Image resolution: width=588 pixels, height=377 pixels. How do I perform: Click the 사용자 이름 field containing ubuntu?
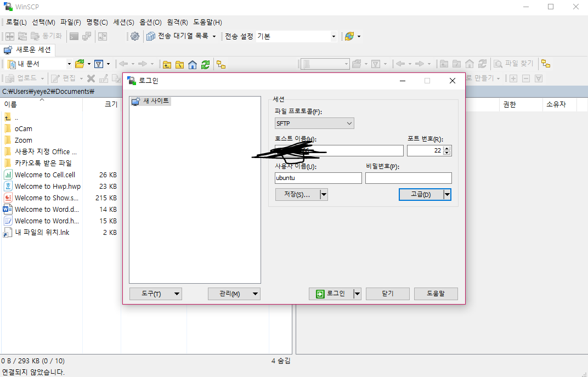click(x=318, y=178)
